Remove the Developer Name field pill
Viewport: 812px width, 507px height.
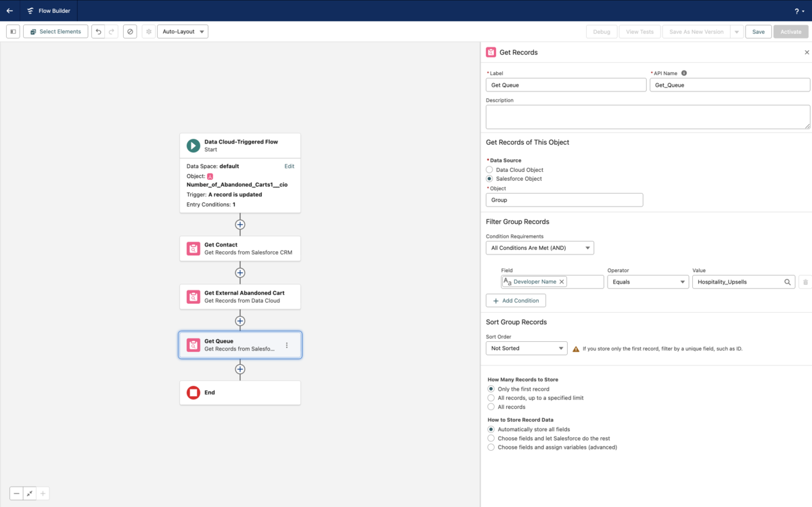pyautogui.click(x=562, y=282)
